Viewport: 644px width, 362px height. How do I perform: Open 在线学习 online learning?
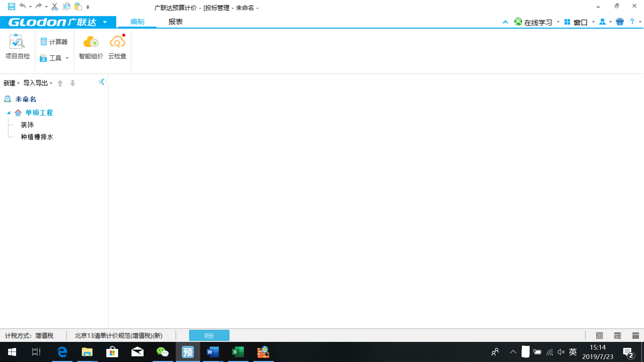pyautogui.click(x=533, y=22)
